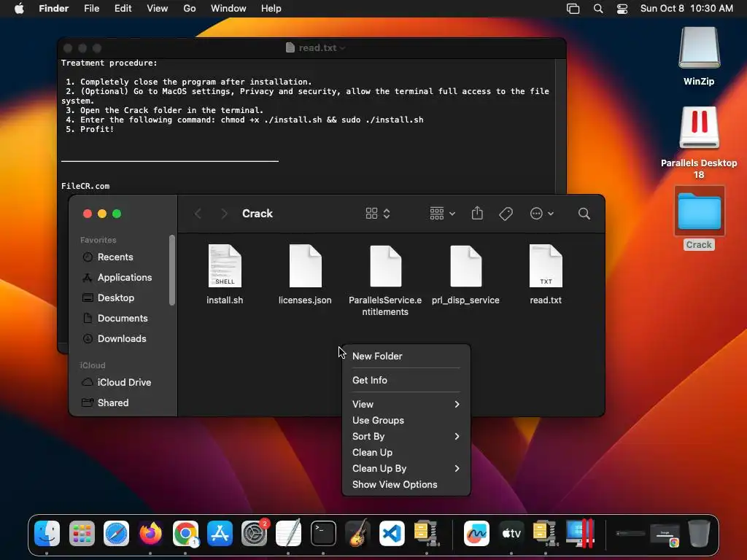Choose Clean Up from the context menu
Image resolution: width=747 pixels, height=560 pixels.
click(x=406, y=452)
